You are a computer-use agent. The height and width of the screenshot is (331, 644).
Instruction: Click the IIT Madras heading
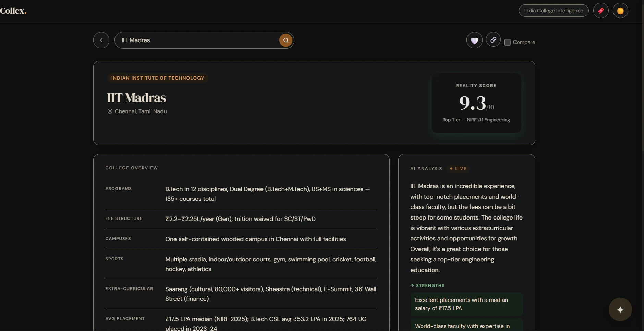(136, 98)
